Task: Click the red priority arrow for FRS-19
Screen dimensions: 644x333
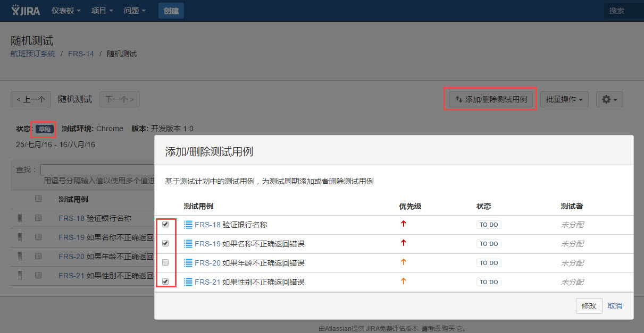Action: (x=403, y=243)
